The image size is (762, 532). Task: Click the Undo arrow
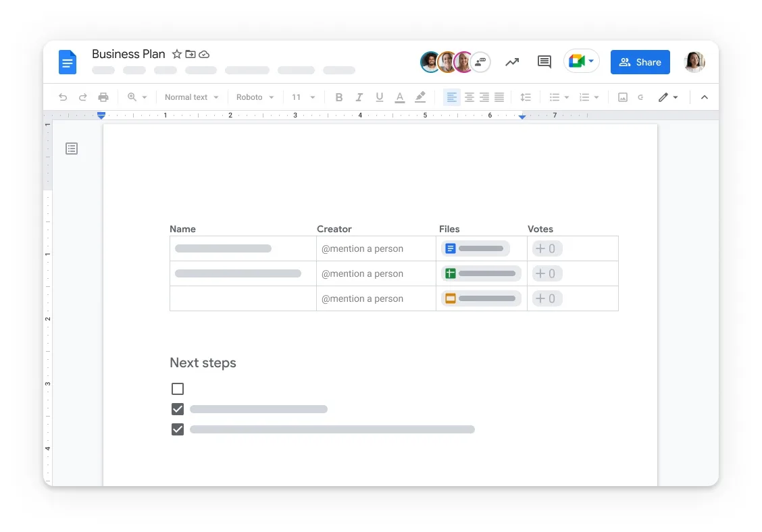pos(63,97)
